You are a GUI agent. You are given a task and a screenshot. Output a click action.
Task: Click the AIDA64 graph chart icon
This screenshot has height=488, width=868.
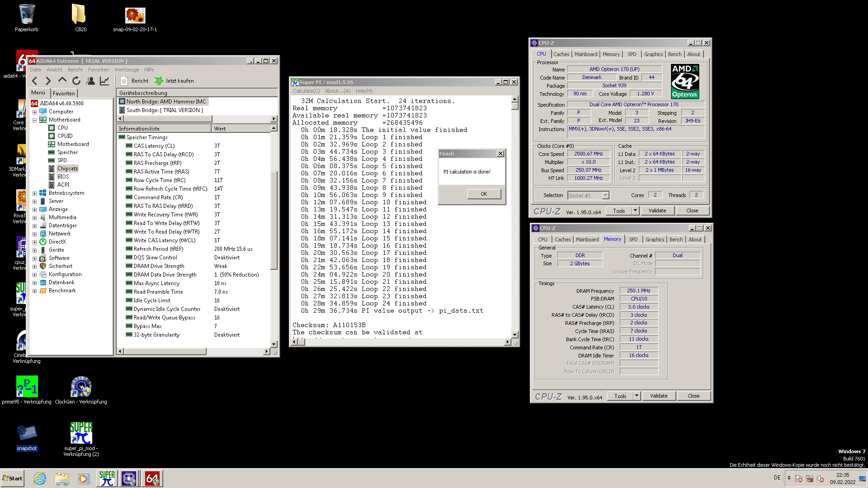pyautogui.click(x=104, y=81)
